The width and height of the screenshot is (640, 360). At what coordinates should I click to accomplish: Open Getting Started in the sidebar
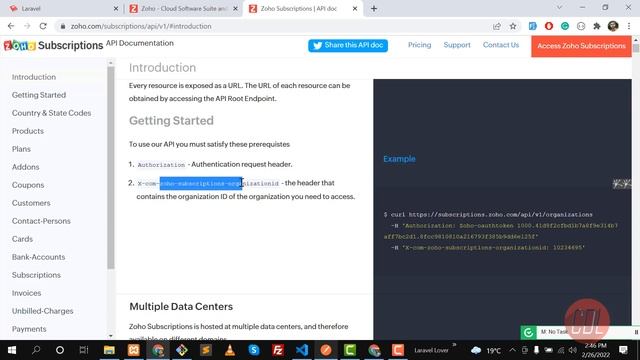point(39,95)
